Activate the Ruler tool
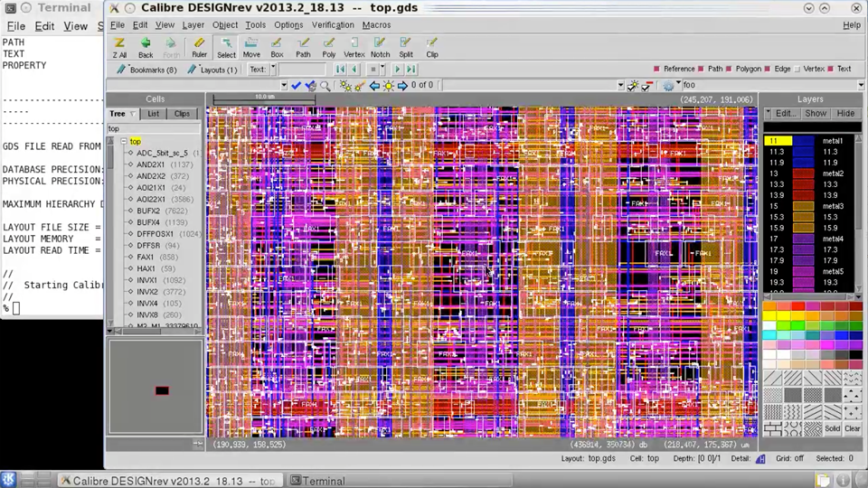 (199, 48)
